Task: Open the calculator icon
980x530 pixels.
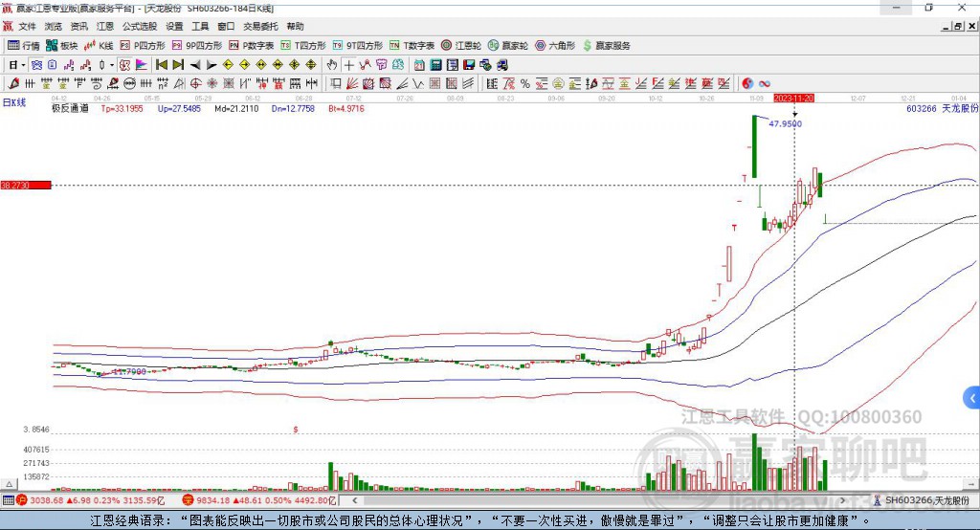Action: coord(435,65)
